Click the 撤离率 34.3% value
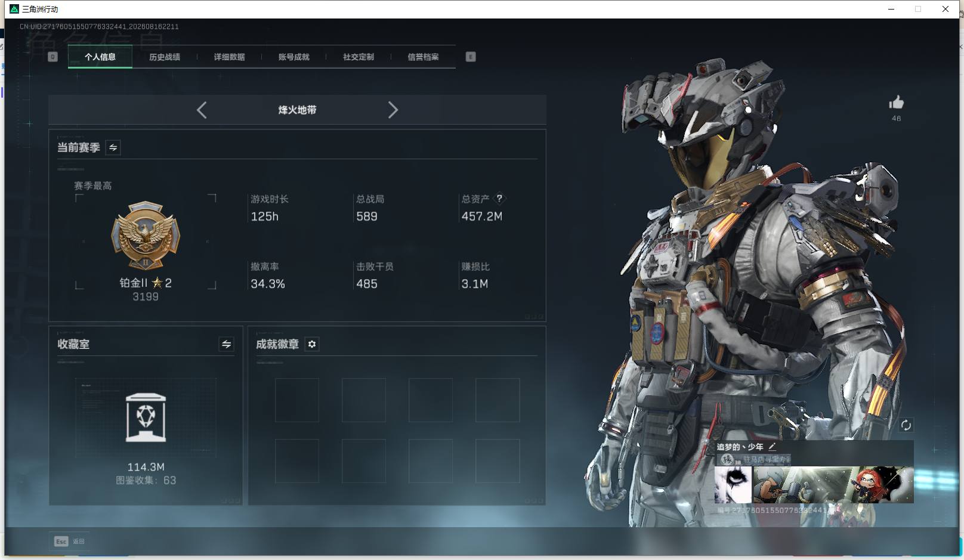This screenshot has width=964, height=560. [268, 284]
